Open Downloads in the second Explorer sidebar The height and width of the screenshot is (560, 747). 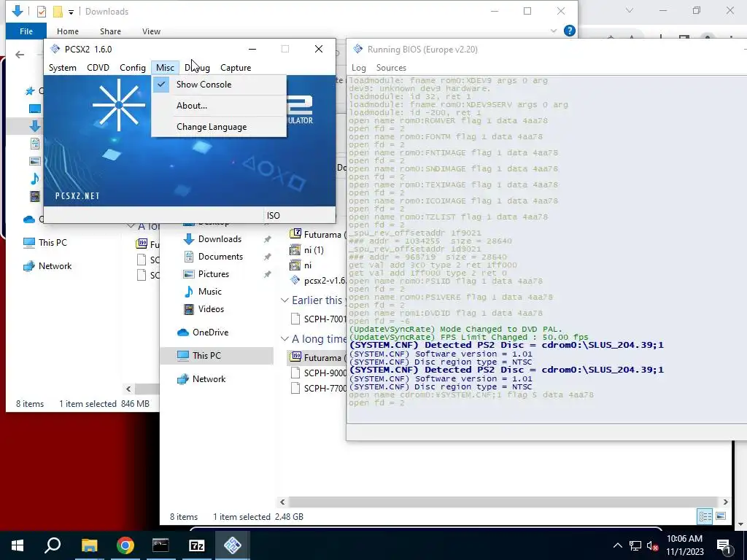click(220, 239)
